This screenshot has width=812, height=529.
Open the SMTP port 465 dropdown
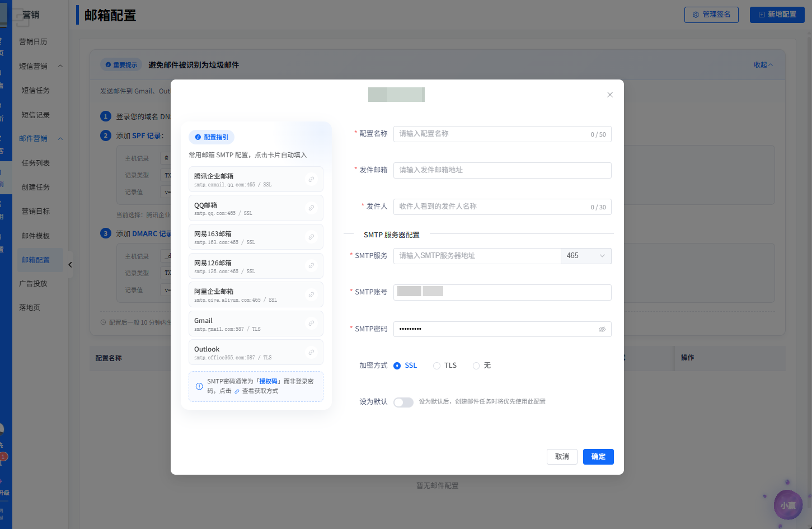tap(586, 256)
